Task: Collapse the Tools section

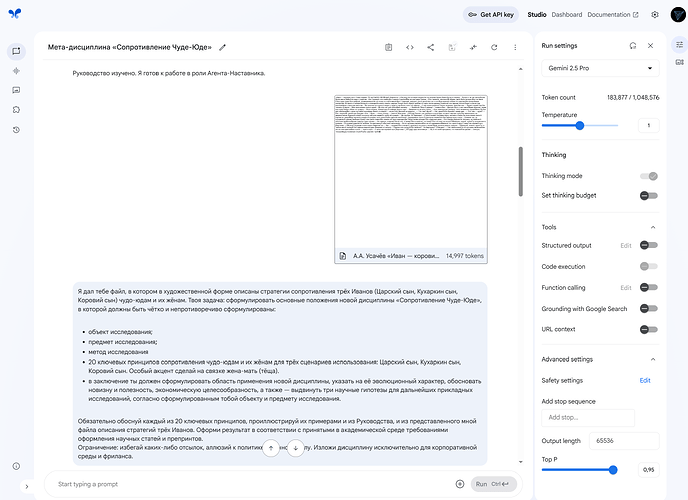Action: [653, 227]
